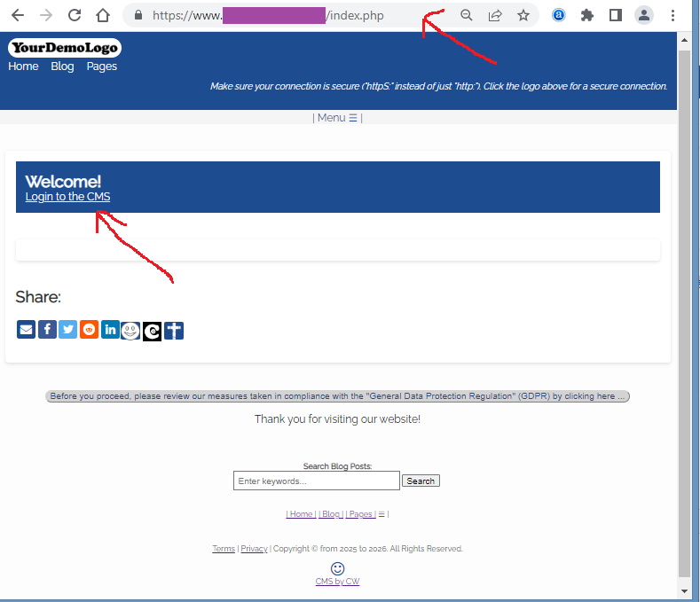
Task: Share page on Reddit
Action: tap(89, 330)
